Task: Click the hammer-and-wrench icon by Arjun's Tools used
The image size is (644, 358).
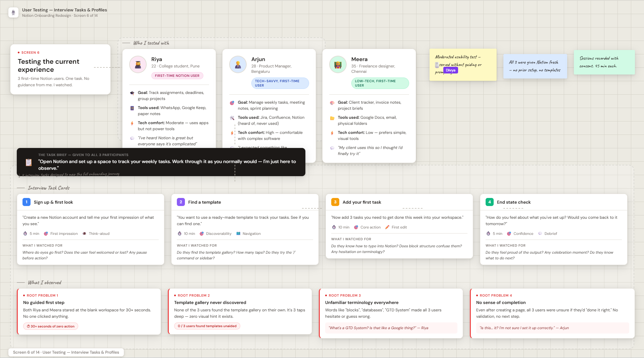Action: (232, 118)
